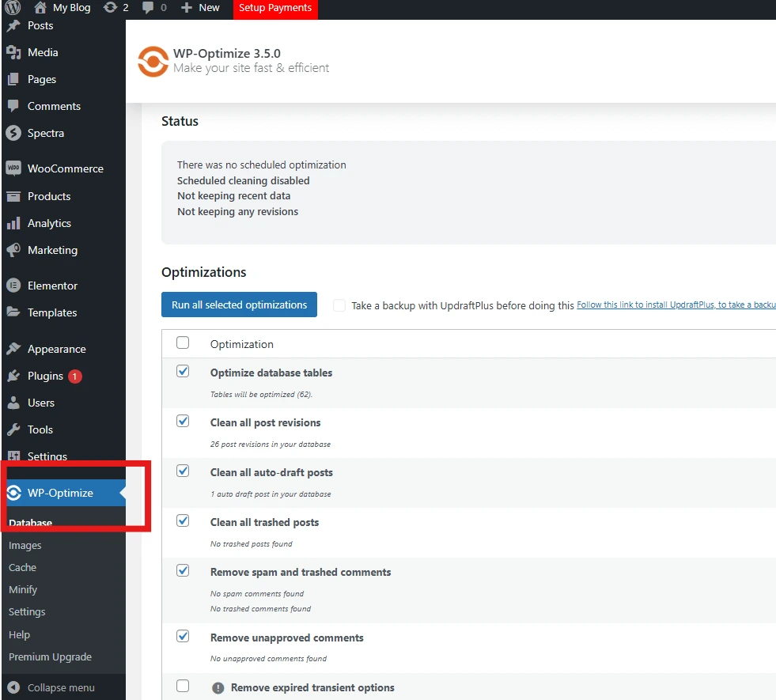This screenshot has width=776, height=700.
Task: Open Elementor via its sidebar icon
Action: (x=13, y=286)
